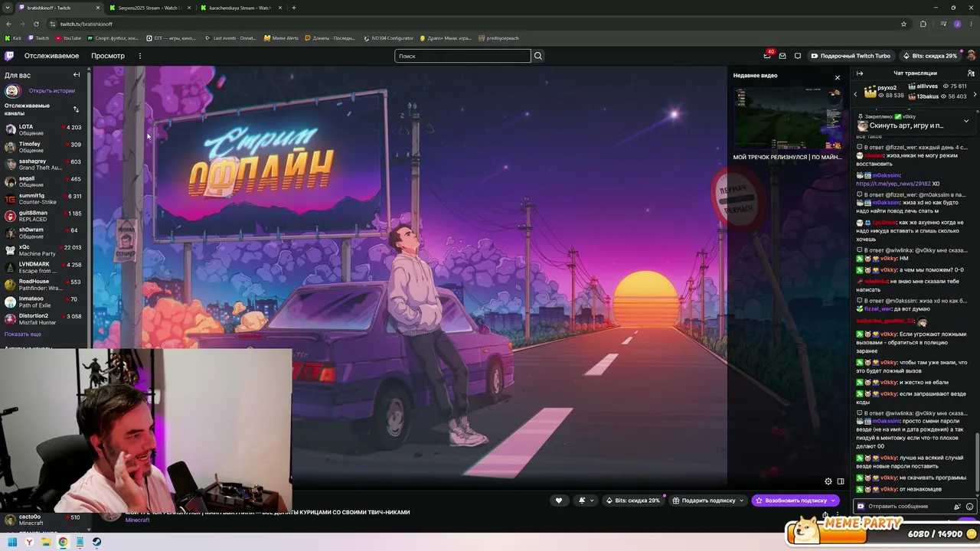
Task: Reload the browser page
Action: [34, 24]
